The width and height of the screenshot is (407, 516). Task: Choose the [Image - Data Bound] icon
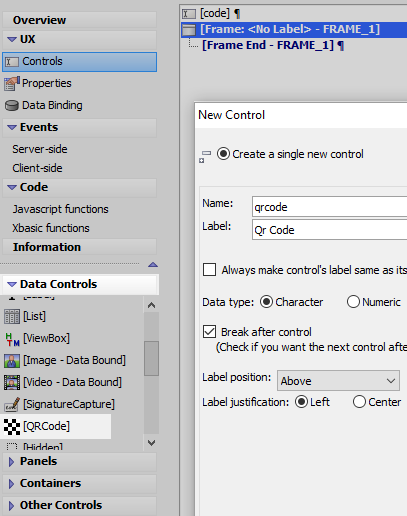click(12, 360)
